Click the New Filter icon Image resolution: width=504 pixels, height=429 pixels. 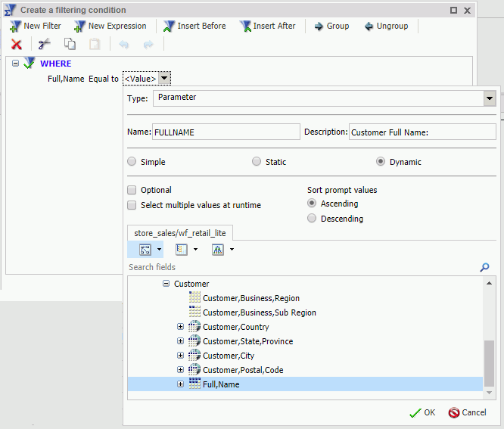pyautogui.click(x=15, y=26)
